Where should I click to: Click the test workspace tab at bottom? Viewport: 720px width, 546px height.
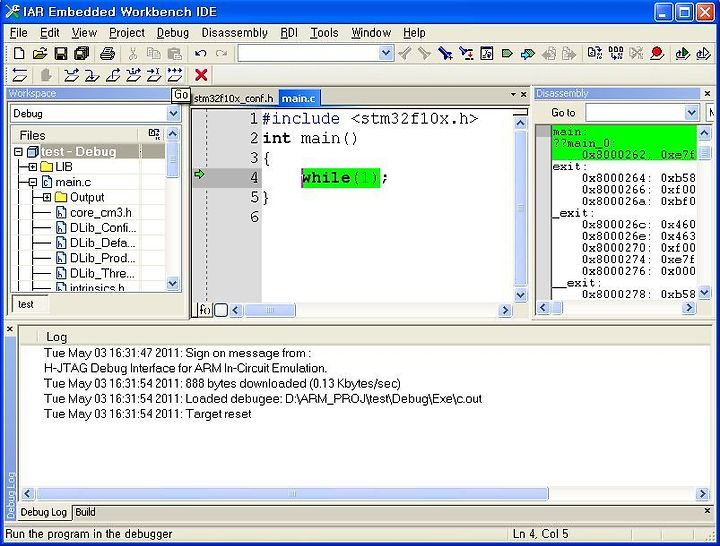[26, 304]
